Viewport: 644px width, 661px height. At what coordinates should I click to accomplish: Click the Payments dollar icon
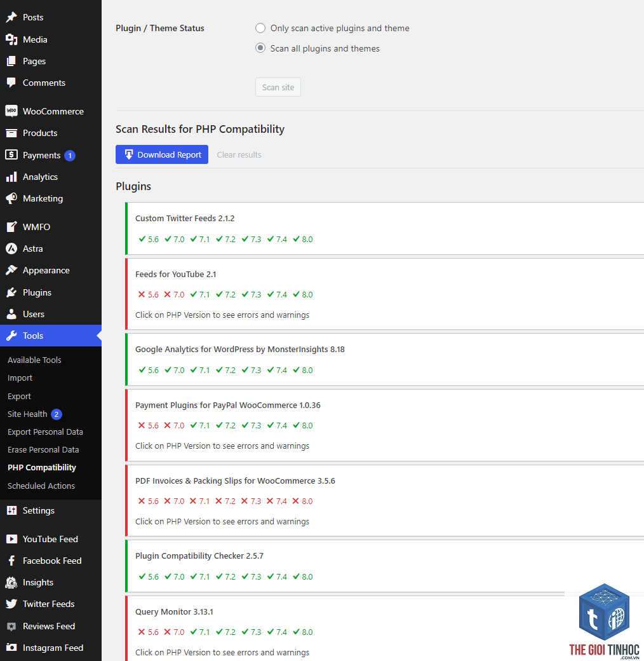point(11,154)
